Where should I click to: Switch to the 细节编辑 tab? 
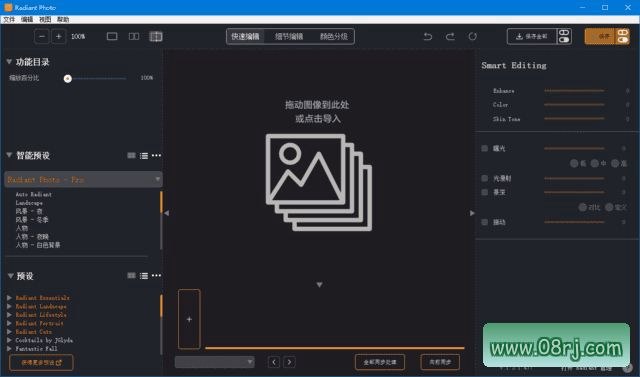pos(289,36)
